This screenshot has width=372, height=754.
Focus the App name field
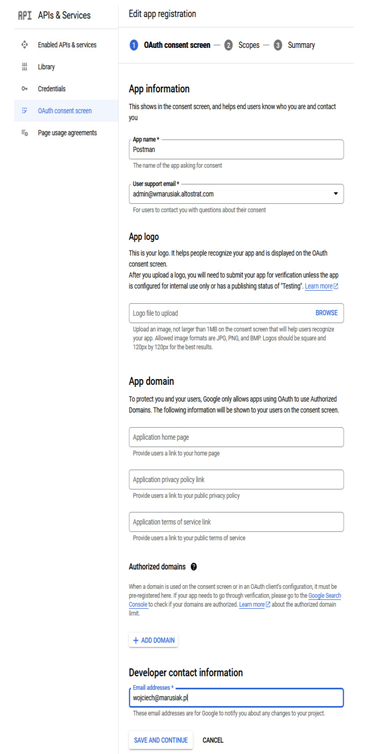click(236, 150)
